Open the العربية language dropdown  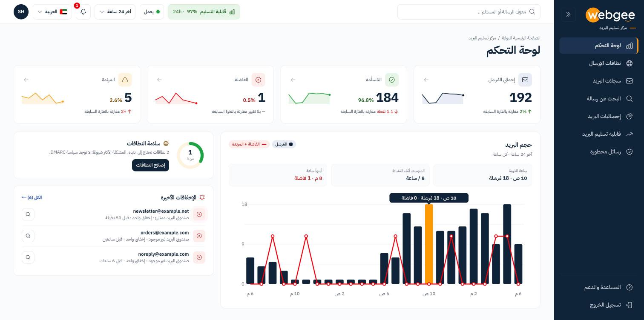[x=52, y=12]
